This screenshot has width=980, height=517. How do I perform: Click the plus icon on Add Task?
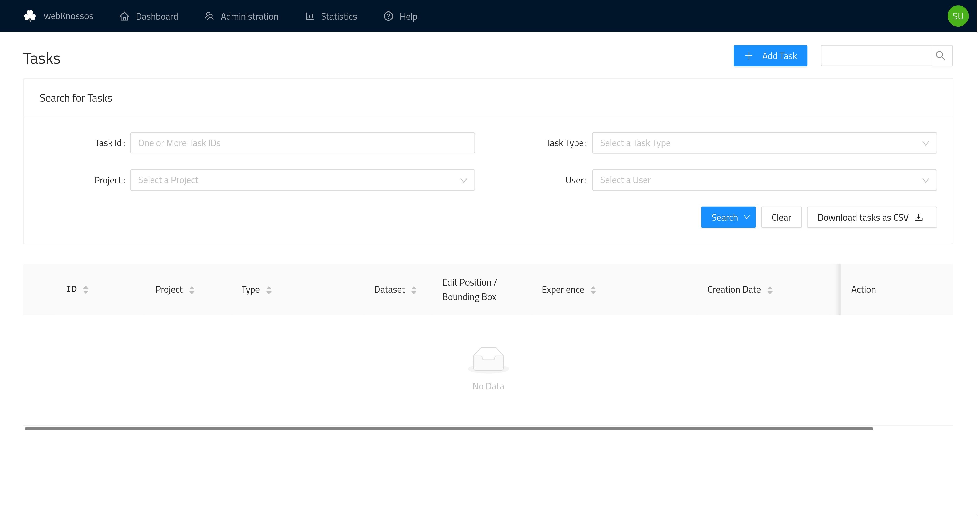click(749, 56)
